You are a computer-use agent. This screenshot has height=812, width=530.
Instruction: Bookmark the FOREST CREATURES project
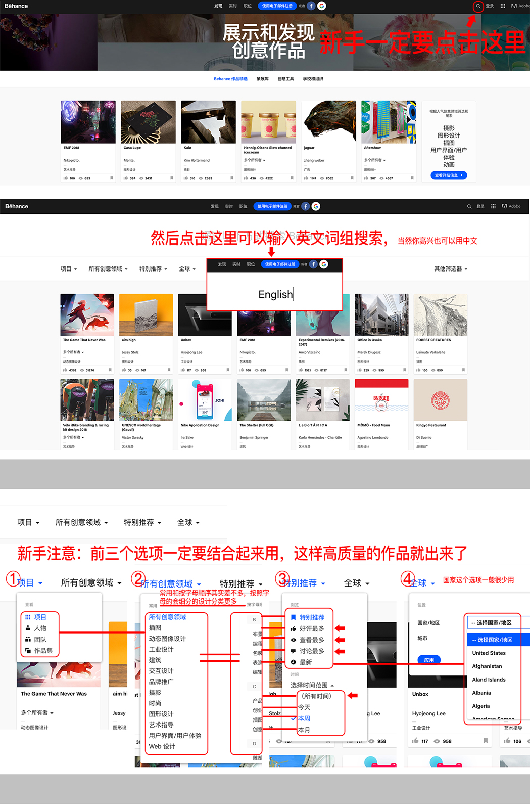coord(463,370)
